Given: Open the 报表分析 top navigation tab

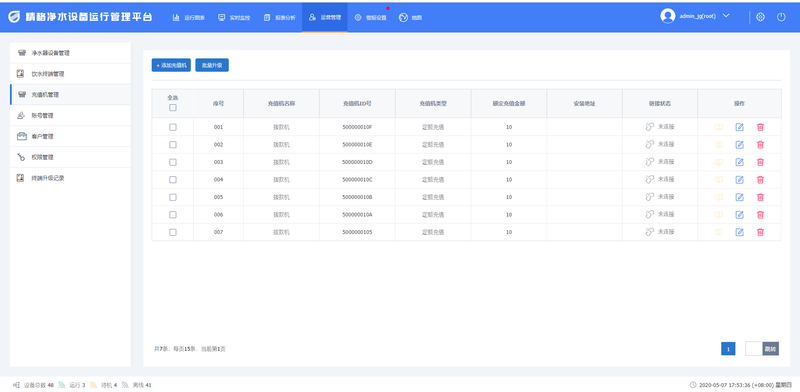Looking at the screenshot, I should [x=280, y=17].
